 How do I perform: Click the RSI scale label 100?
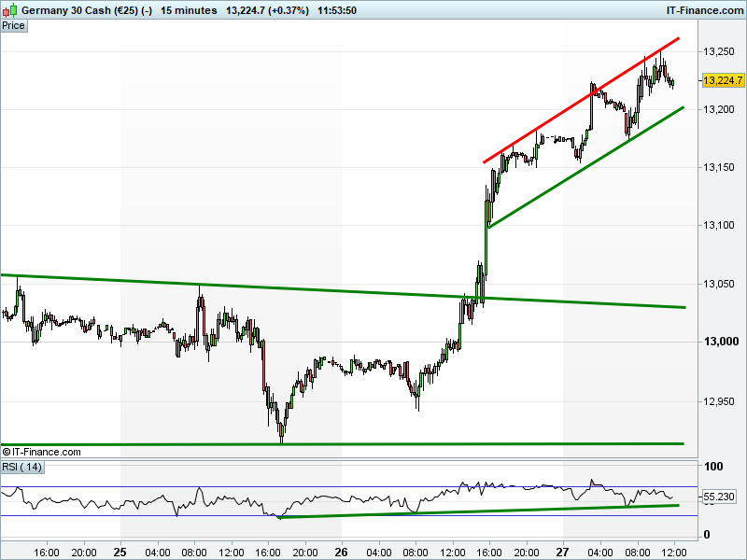pyautogui.click(x=713, y=467)
